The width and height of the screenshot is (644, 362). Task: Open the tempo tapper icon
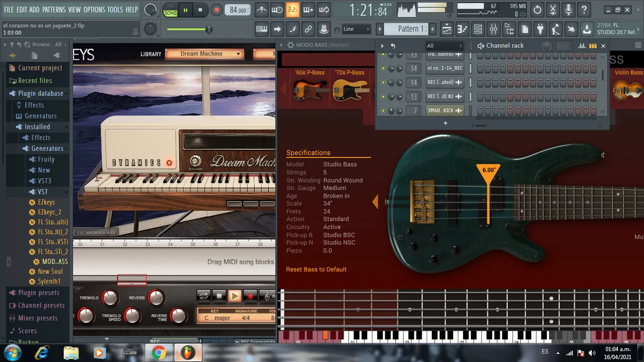tap(555, 29)
